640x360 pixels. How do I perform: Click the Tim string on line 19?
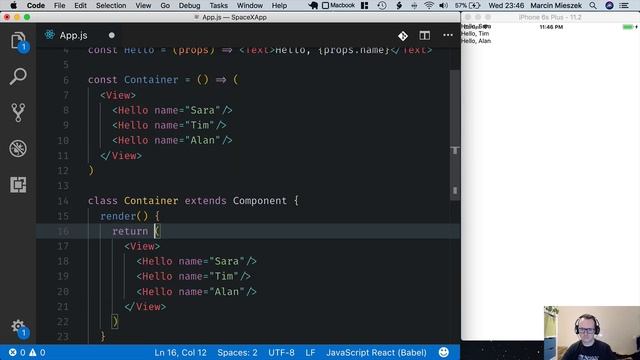(x=224, y=276)
